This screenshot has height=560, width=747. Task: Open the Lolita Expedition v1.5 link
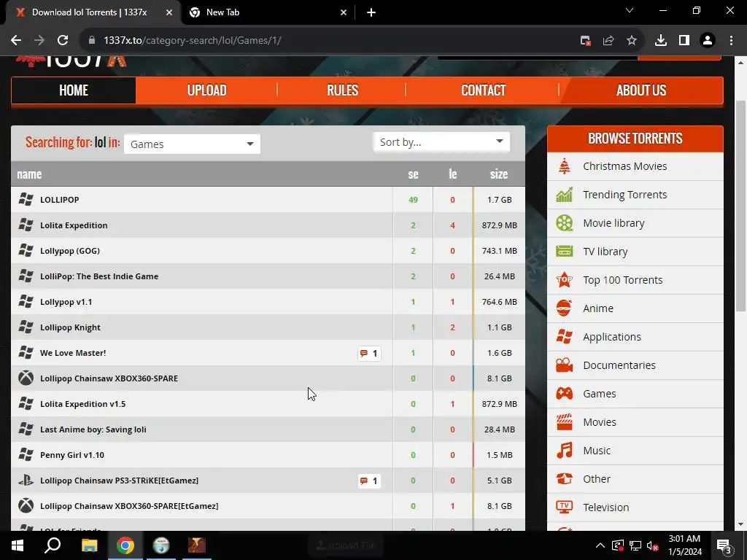83,404
